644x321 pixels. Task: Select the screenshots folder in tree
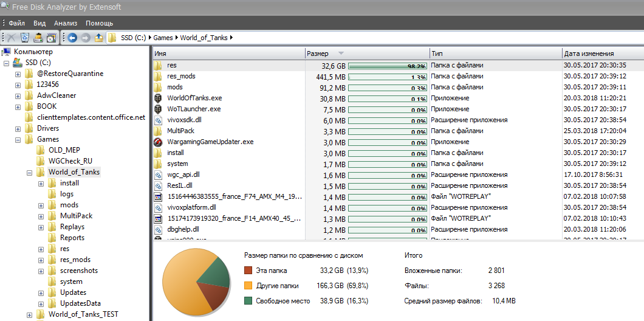tap(78, 271)
